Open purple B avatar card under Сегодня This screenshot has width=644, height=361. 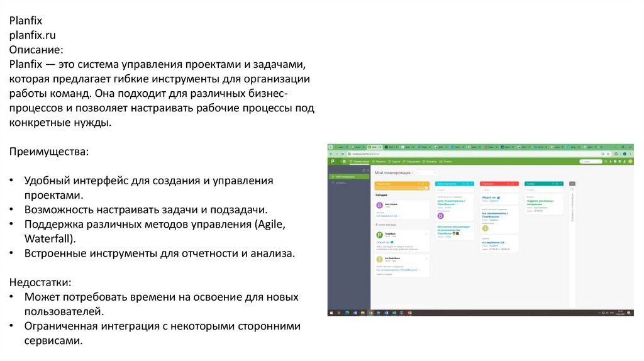[402, 209]
